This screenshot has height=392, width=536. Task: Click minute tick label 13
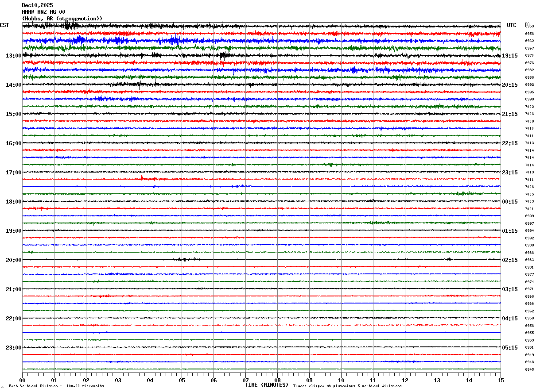coord(437,380)
